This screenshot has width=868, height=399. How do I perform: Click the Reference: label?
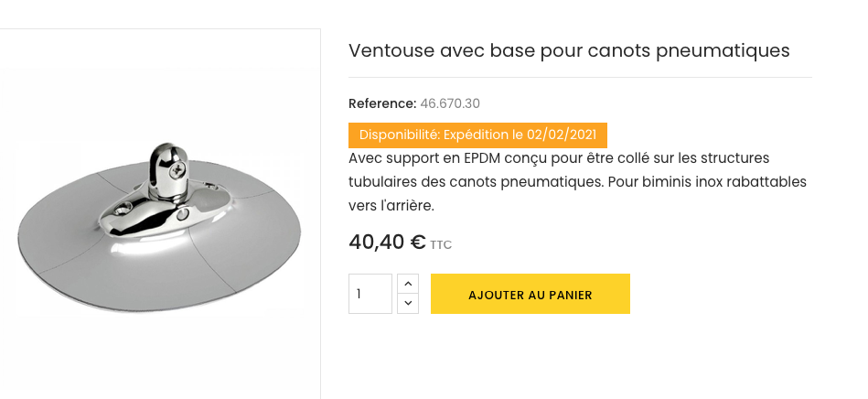[x=382, y=103]
